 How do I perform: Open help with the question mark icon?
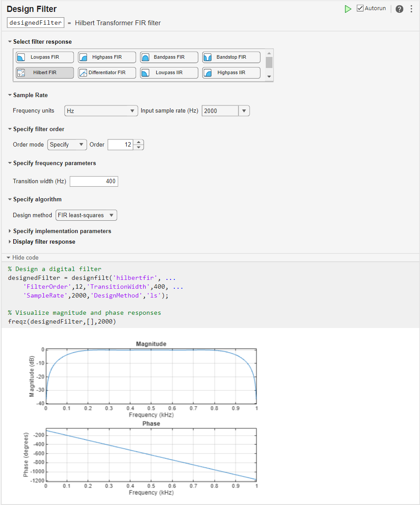399,8
